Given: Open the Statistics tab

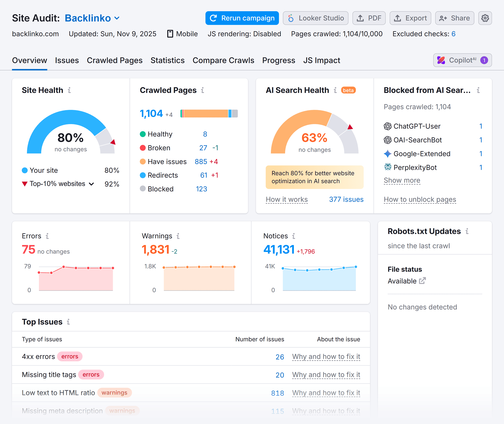Looking at the screenshot, I should coord(167,60).
